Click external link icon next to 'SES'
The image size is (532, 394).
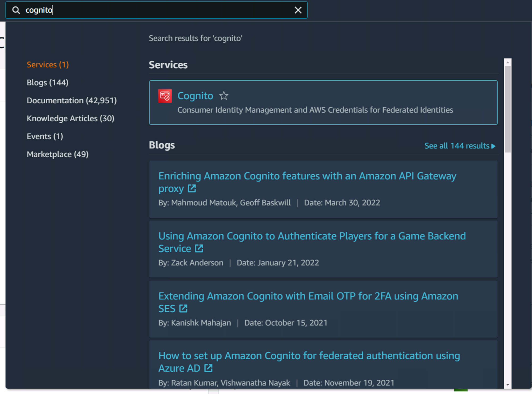pyautogui.click(x=183, y=309)
